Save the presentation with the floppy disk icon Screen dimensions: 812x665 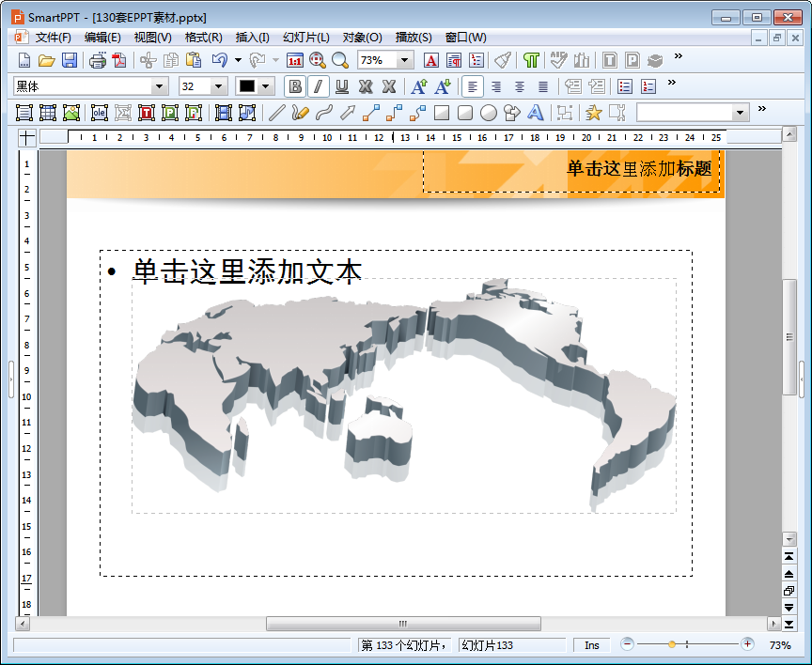tap(70, 60)
